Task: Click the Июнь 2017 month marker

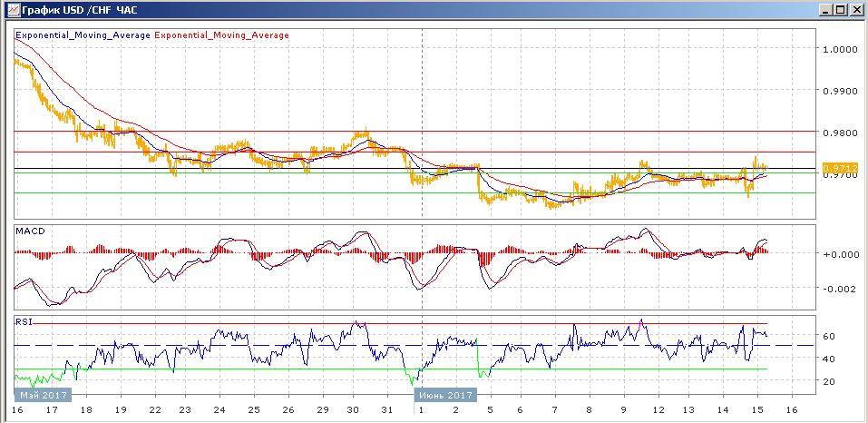Action: point(444,396)
